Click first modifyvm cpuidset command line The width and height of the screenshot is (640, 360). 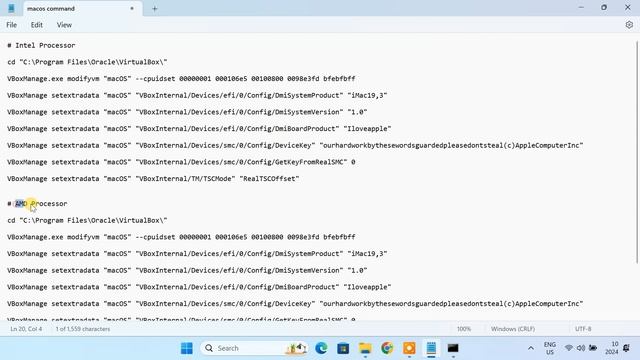point(181,79)
